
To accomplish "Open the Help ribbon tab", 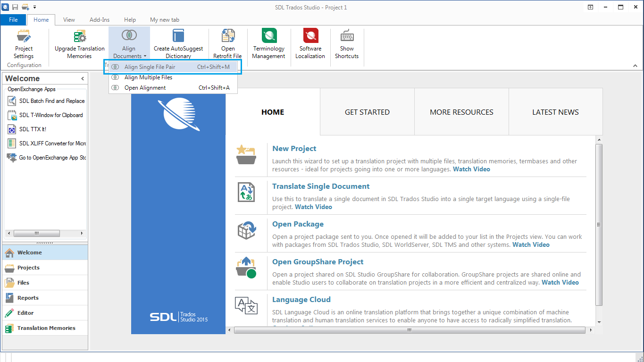I will click(130, 20).
